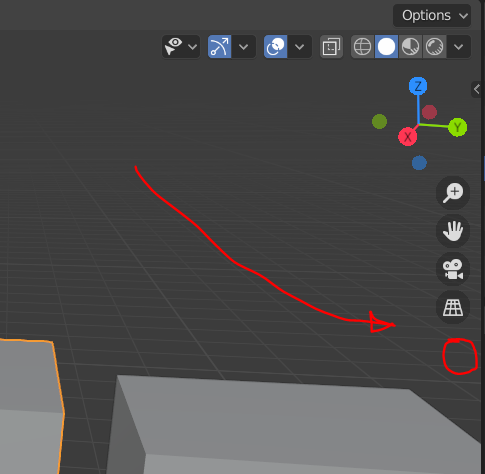Switch perspective/orthographic with grid button

pyautogui.click(x=453, y=307)
